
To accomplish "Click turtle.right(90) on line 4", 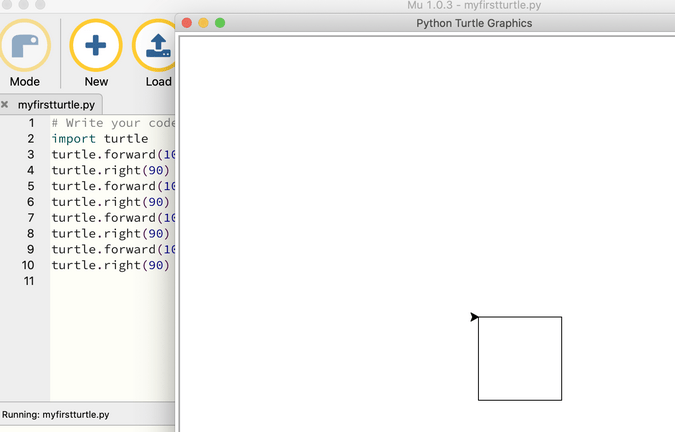I will [x=110, y=170].
